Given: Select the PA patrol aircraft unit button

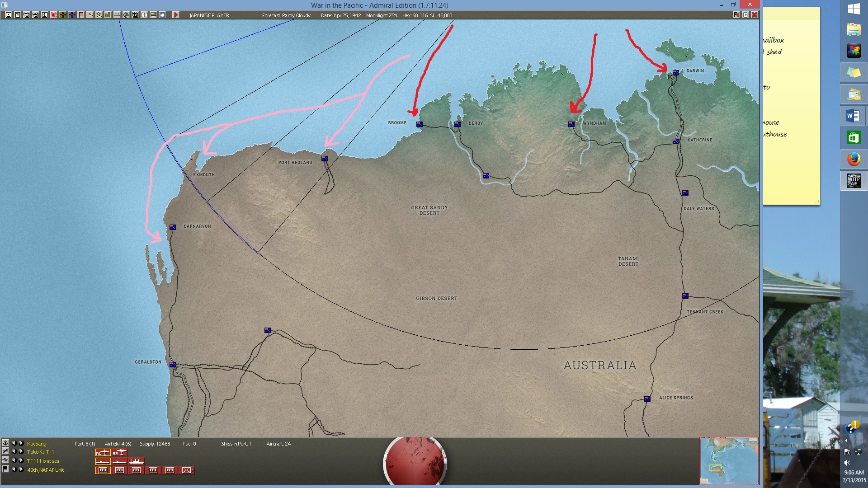Looking at the screenshot, I should pos(103,452).
